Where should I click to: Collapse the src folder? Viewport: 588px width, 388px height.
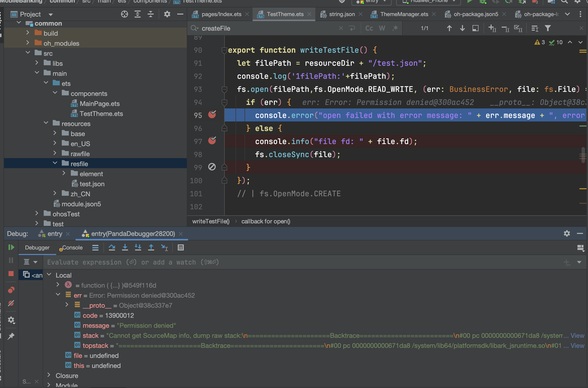pyautogui.click(x=28, y=53)
